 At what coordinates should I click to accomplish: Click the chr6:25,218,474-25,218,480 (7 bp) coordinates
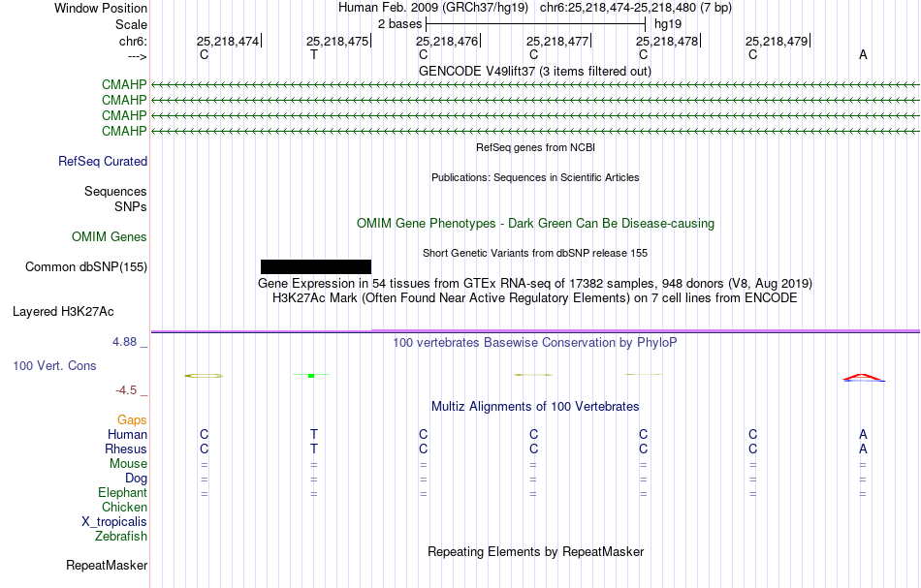click(x=636, y=8)
